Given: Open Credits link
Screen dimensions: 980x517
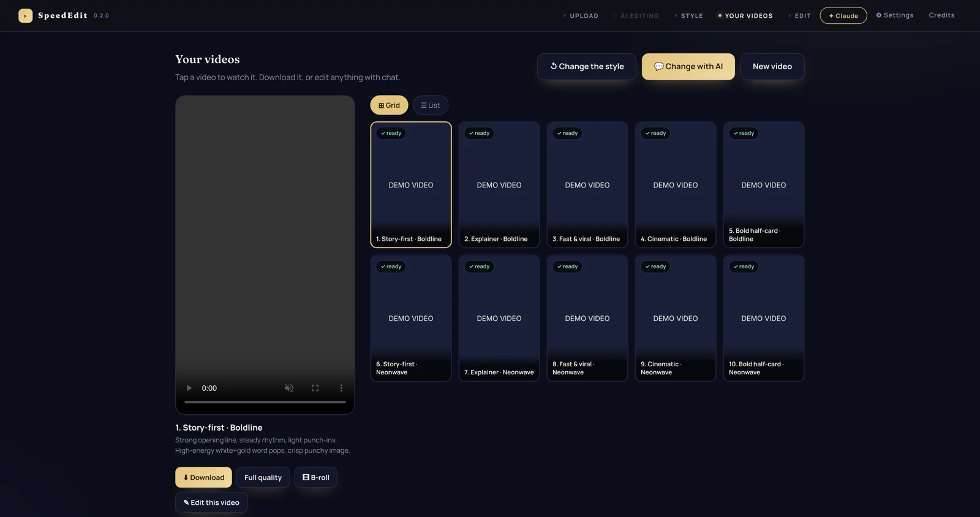Looking at the screenshot, I should tap(941, 15).
